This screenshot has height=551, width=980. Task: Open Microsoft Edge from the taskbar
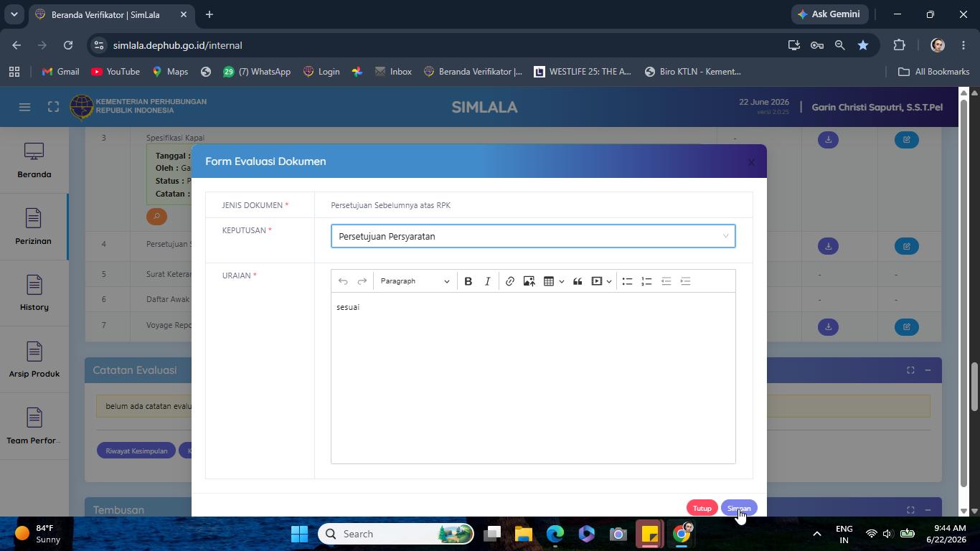point(555,534)
